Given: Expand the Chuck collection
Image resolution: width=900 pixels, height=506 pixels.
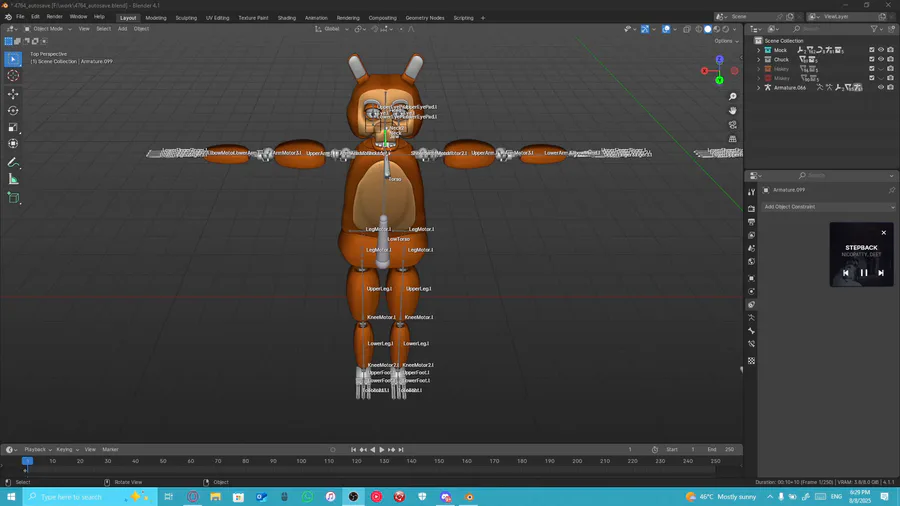Looking at the screenshot, I should point(759,60).
